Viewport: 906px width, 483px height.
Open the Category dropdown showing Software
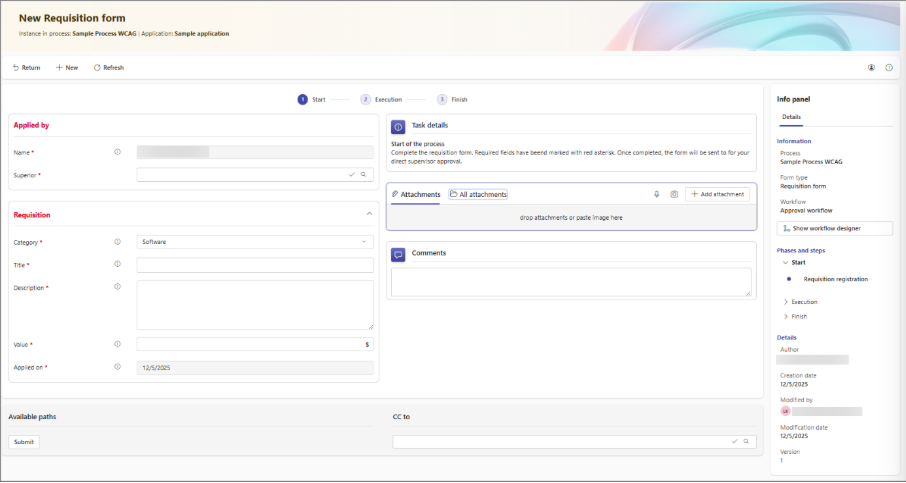coord(254,242)
